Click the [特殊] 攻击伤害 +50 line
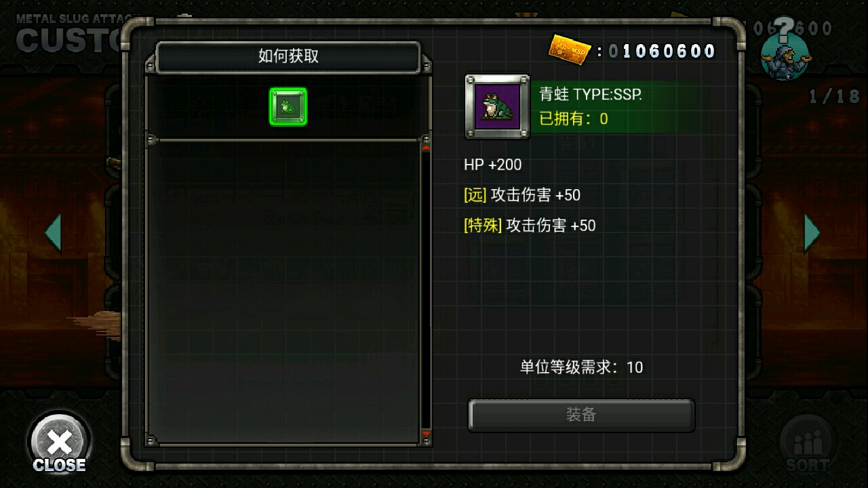The width and height of the screenshot is (868, 488). (x=530, y=226)
